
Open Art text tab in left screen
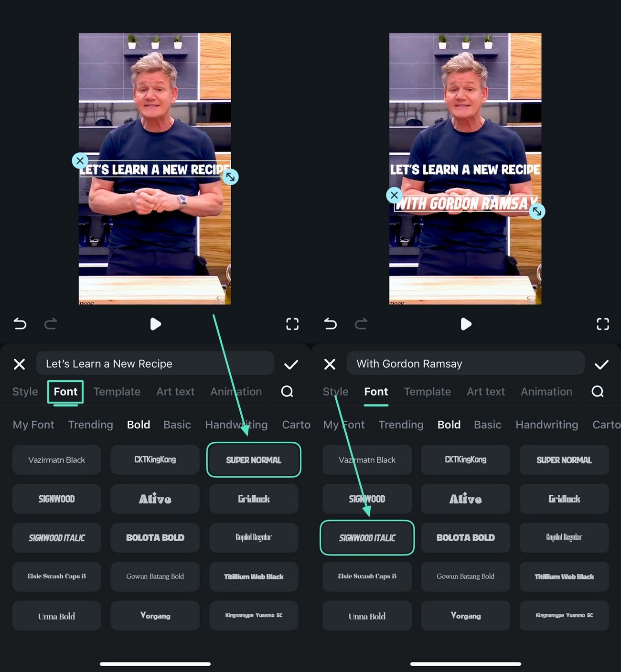click(175, 392)
